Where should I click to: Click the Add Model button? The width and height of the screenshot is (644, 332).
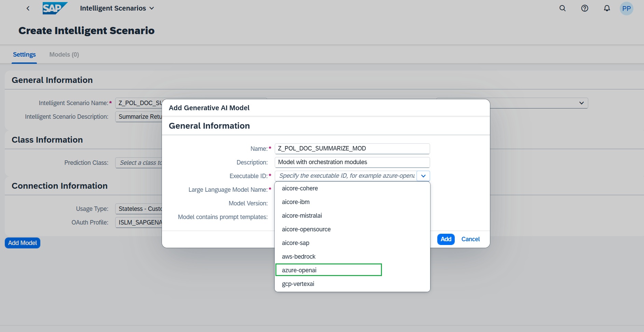pyautogui.click(x=23, y=243)
